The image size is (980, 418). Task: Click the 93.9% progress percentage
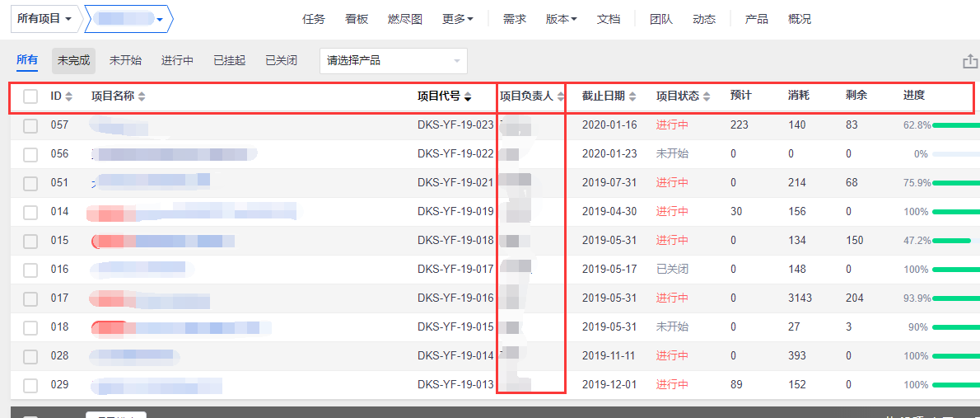pyautogui.click(x=917, y=298)
